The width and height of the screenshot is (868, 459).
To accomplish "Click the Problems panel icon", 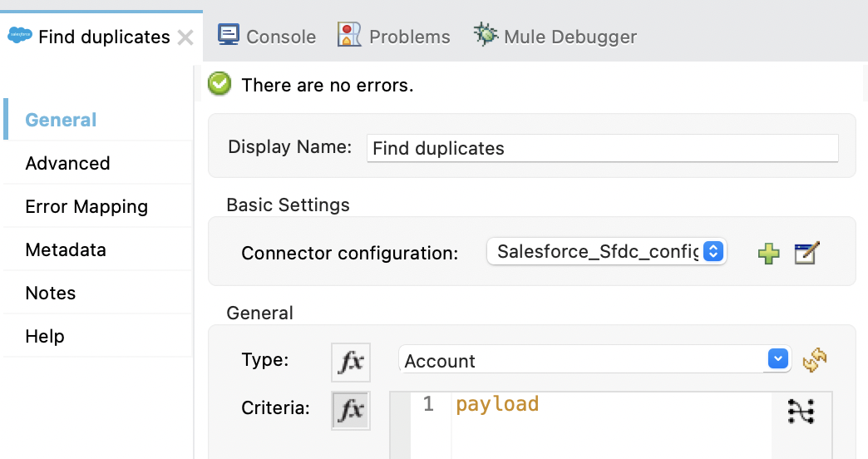I will (349, 36).
